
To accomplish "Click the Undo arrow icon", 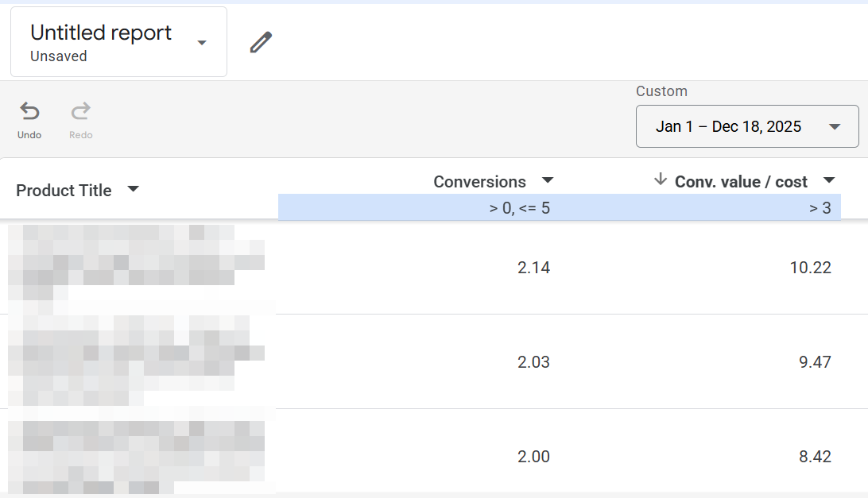I will (29, 111).
